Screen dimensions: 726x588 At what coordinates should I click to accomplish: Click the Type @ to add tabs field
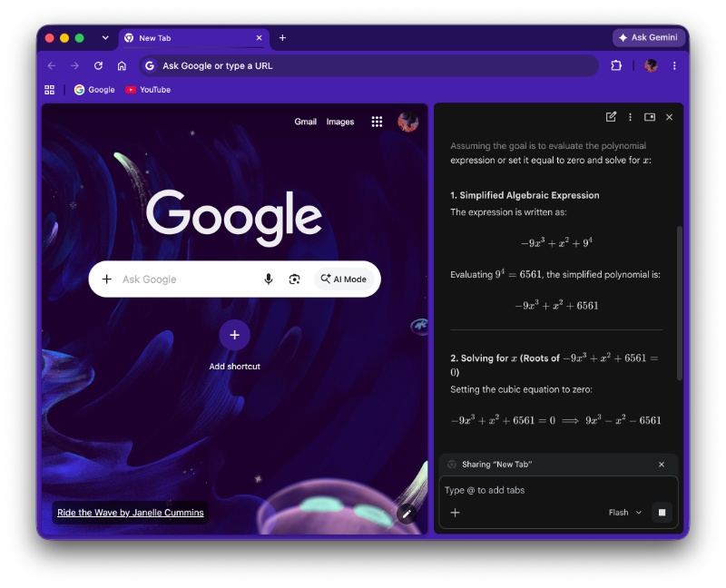click(x=558, y=490)
